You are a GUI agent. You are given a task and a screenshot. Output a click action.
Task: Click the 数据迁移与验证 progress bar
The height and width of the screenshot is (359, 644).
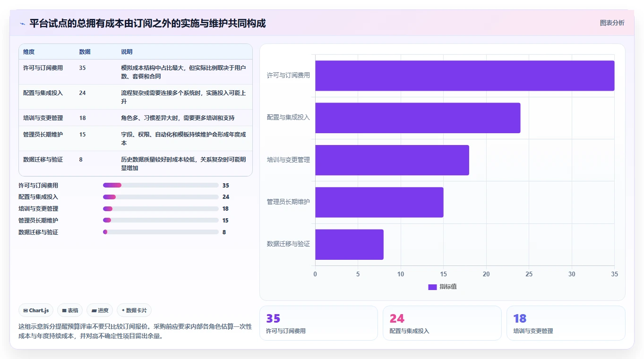coord(161,232)
